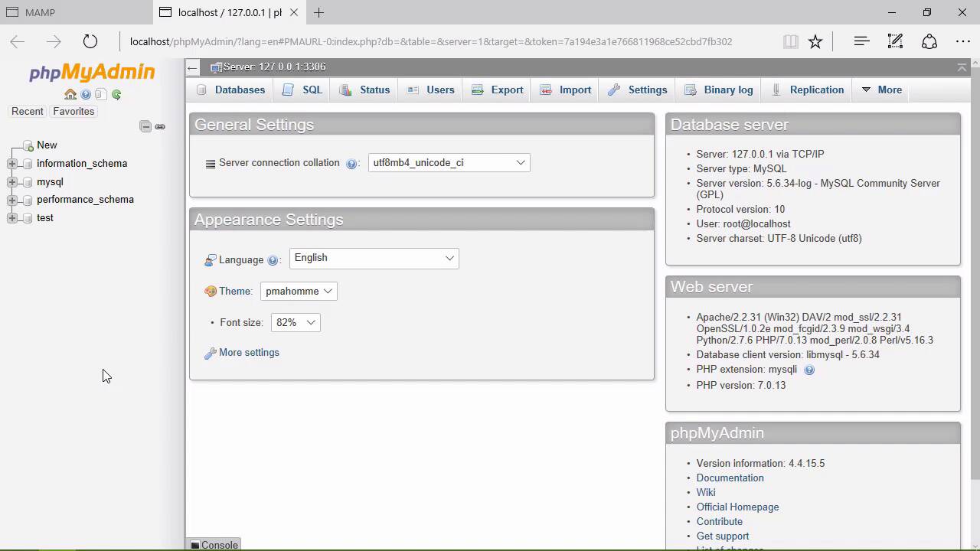Viewport: 980px width, 551px height.
Task: Click the help icon next to Language
Action: [273, 260]
